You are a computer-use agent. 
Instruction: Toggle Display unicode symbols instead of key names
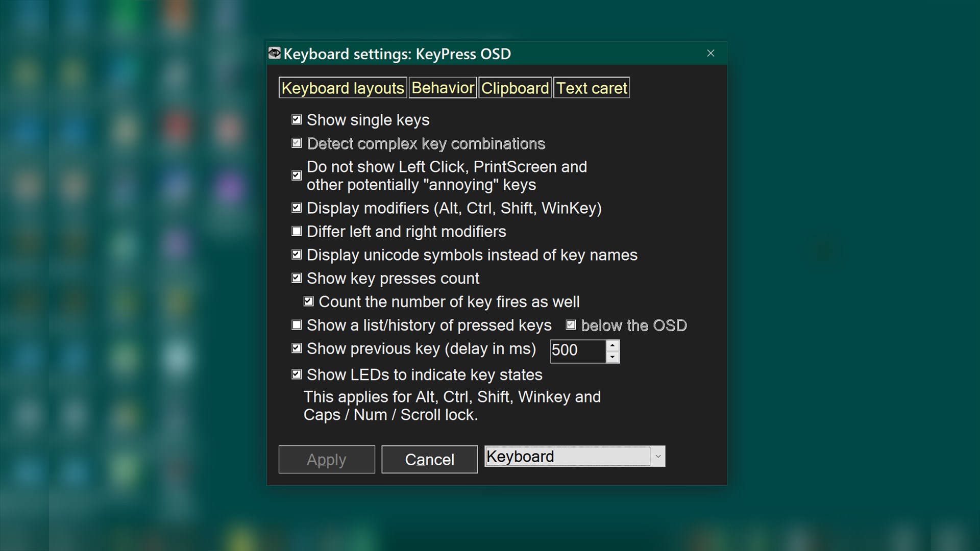297,255
